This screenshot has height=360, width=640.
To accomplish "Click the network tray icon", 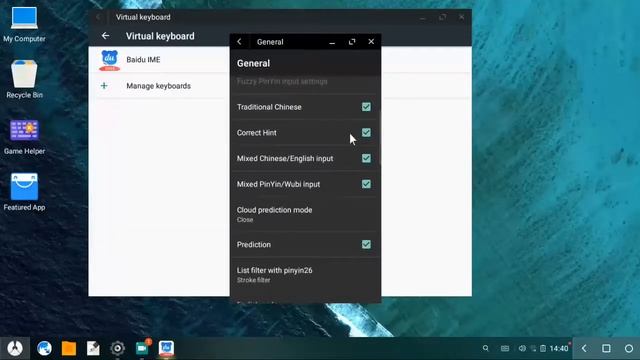I will [533, 348].
